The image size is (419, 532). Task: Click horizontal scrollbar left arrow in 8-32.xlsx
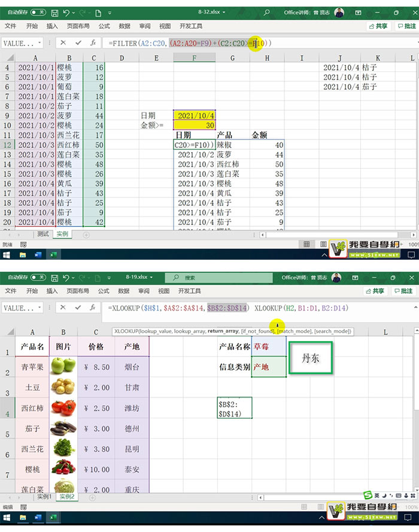tap(263, 235)
